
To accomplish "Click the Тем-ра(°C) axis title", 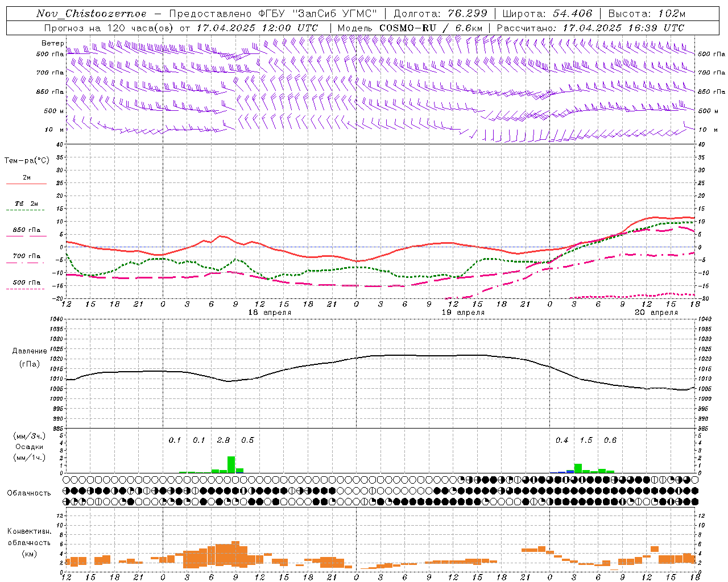I will point(27,161).
